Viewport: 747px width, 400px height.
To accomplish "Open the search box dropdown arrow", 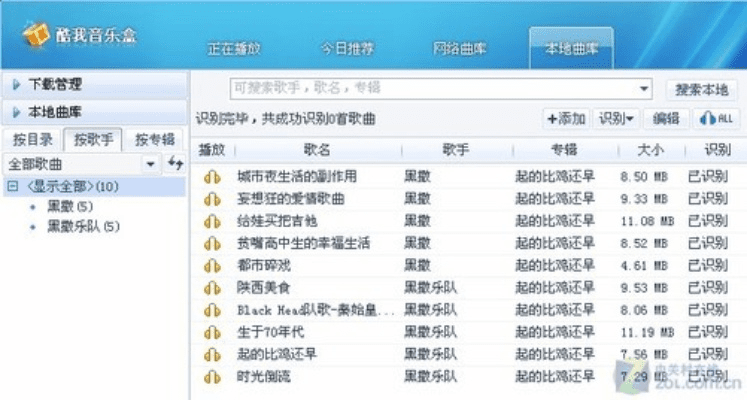I will point(644,89).
